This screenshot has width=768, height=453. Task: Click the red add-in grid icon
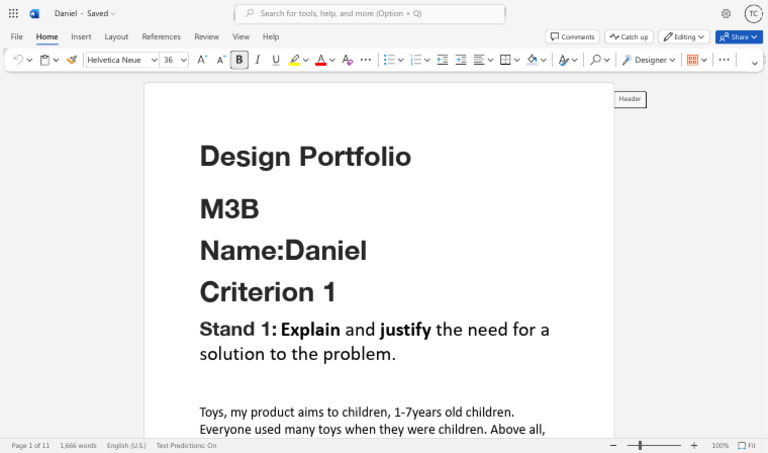(692, 60)
